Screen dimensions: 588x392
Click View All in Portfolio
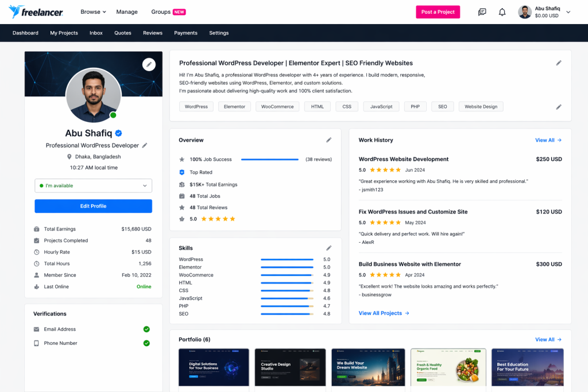[548, 340]
